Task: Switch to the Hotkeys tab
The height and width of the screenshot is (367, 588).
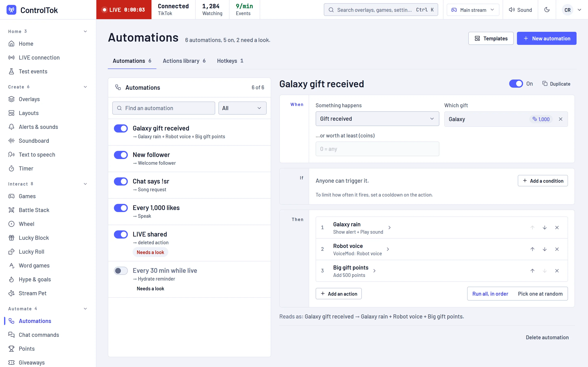Action: 230,61
